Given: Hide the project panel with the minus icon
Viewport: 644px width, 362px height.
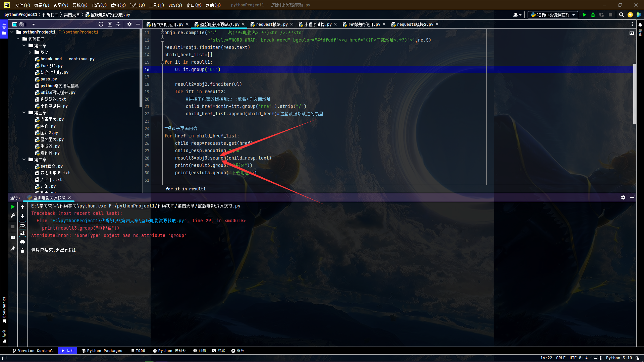Looking at the screenshot, I should [138, 24].
